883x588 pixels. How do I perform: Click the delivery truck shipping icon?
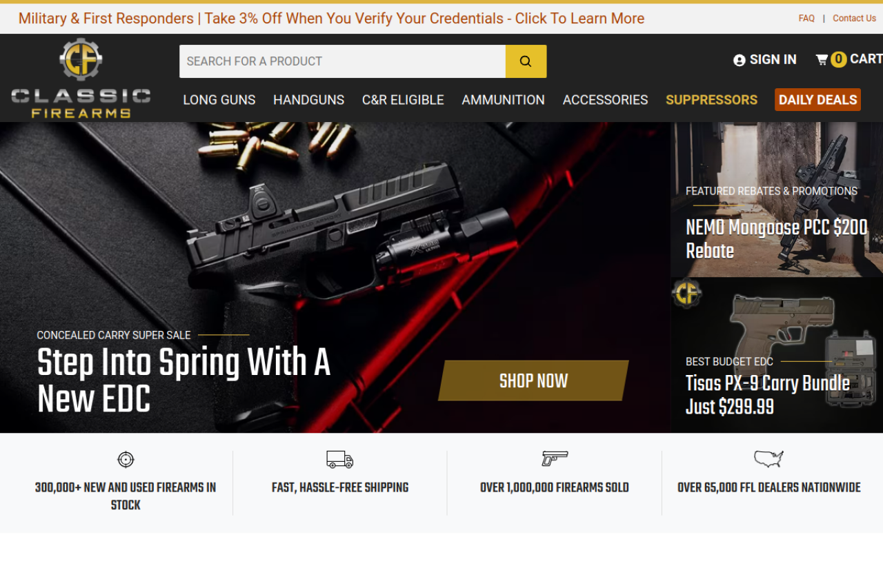point(340,459)
